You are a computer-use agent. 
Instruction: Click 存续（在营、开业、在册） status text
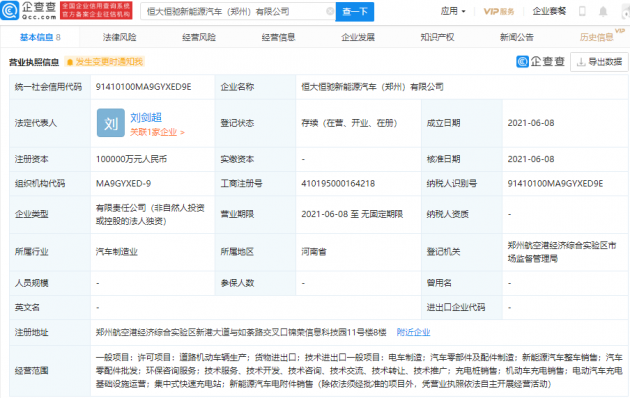coord(349,123)
